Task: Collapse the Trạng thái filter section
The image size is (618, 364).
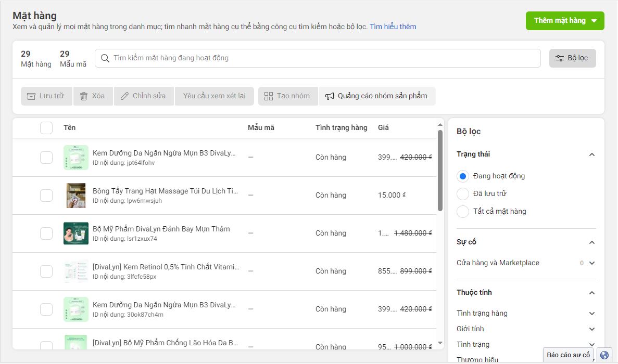Action: pyautogui.click(x=591, y=154)
